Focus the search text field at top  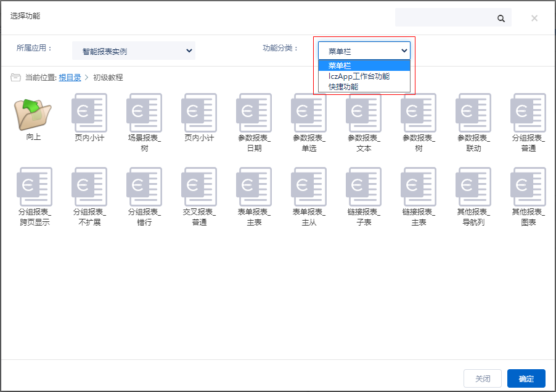445,18
